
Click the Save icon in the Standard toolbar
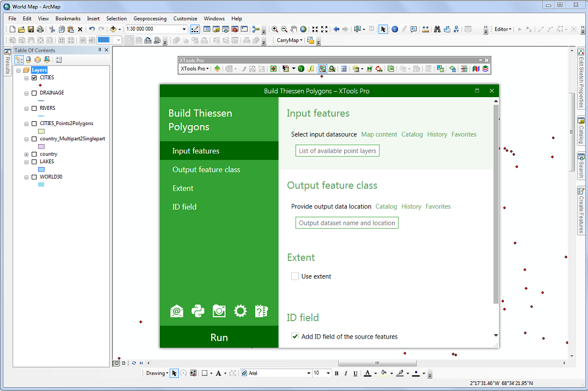pos(31,29)
